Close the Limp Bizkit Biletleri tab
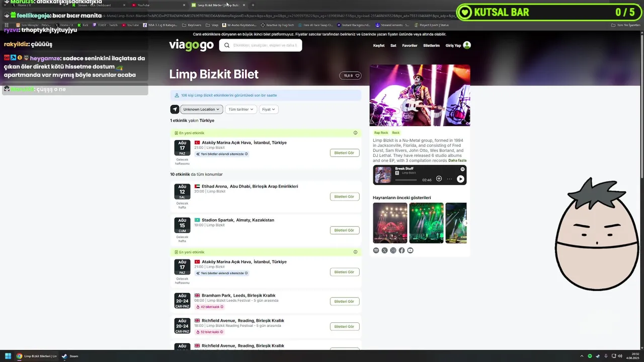Image resolution: width=644 pixels, height=362 pixels. coord(244,5)
